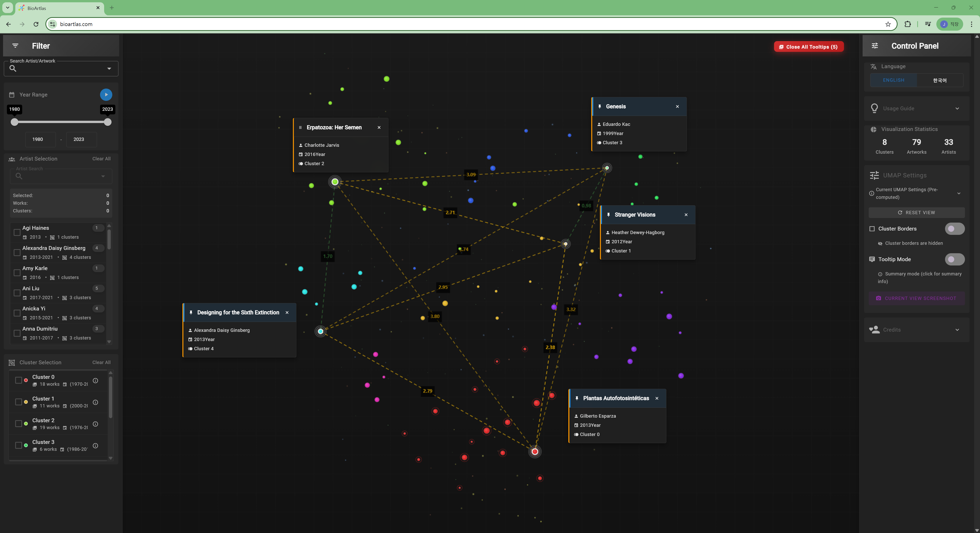Close the Stranger Visions tooltip

686,215
